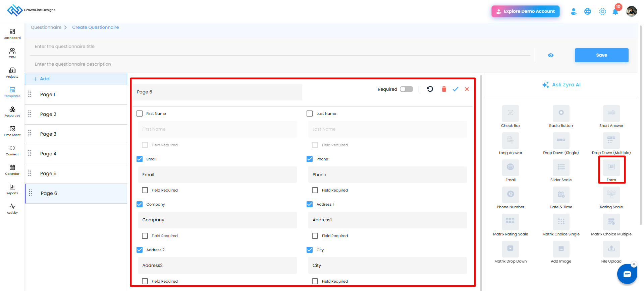Select Page 3 in the page list

pos(76,134)
